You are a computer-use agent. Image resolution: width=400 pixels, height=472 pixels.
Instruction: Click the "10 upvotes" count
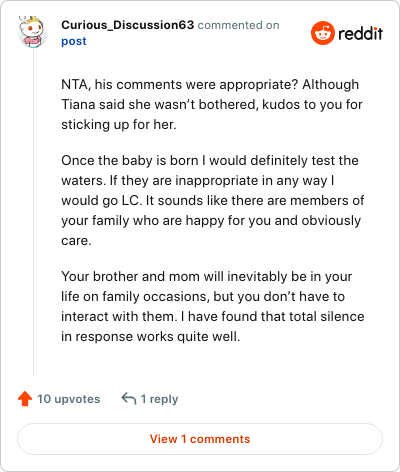coord(69,399)
